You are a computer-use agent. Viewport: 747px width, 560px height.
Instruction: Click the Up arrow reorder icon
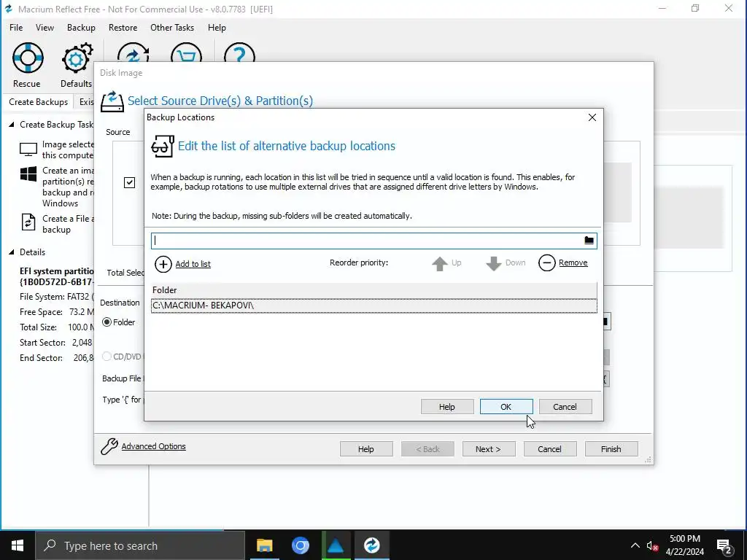click(x=440, y=263)
